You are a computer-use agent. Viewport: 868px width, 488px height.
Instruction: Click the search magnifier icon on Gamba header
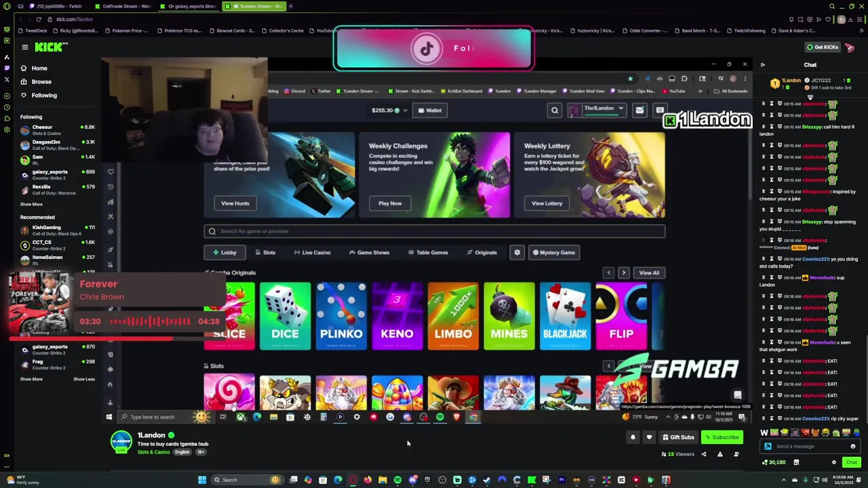(555, 110)
